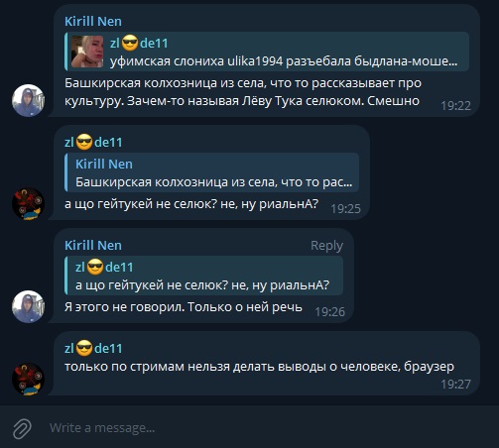Click the 19:22 timestamp
Image resolution: width=499 pixels, height=448 pixels.
(x=455, y=106)
